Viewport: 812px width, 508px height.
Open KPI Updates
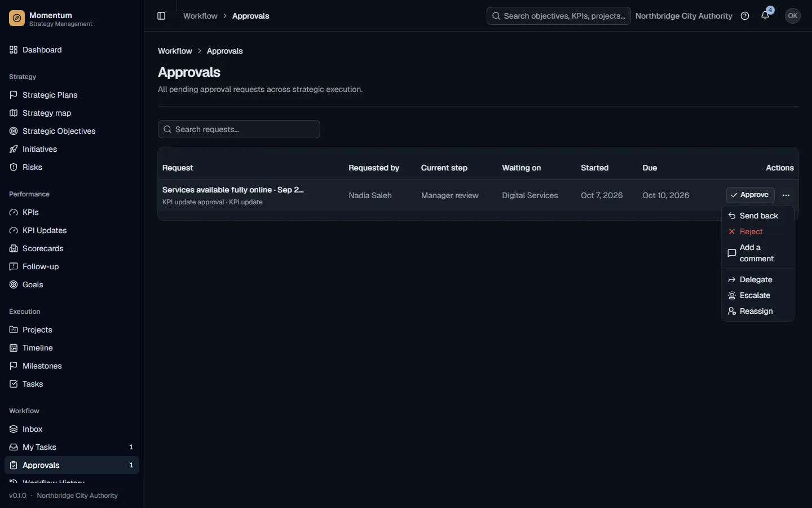click(72, 230)
